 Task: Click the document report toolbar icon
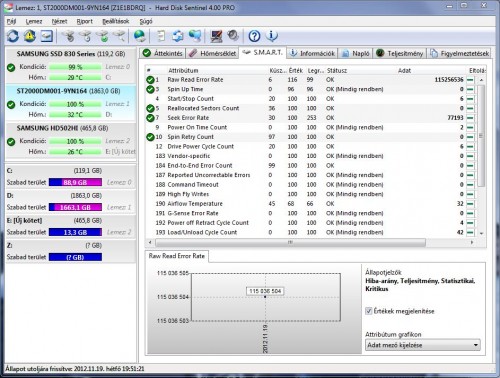click(161, 36)
